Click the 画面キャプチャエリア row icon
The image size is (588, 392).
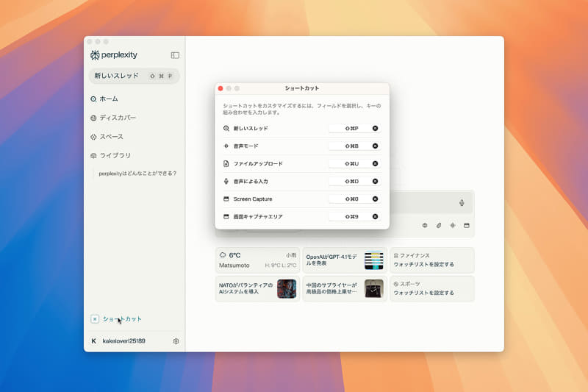[x=226, y=216]
